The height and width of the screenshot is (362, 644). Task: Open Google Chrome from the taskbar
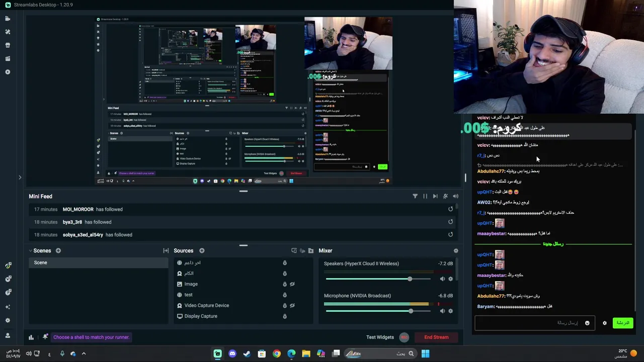tap(276, 353)
